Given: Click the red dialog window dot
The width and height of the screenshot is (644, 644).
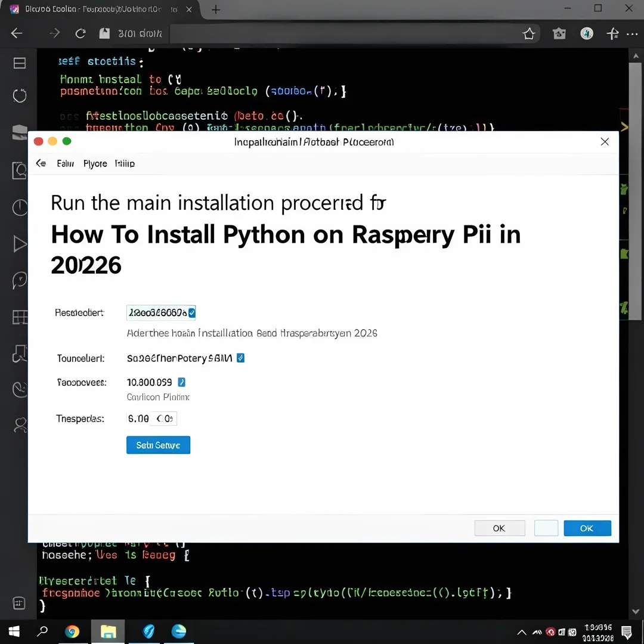Looking at the screenshot, I should pos(39,141).
